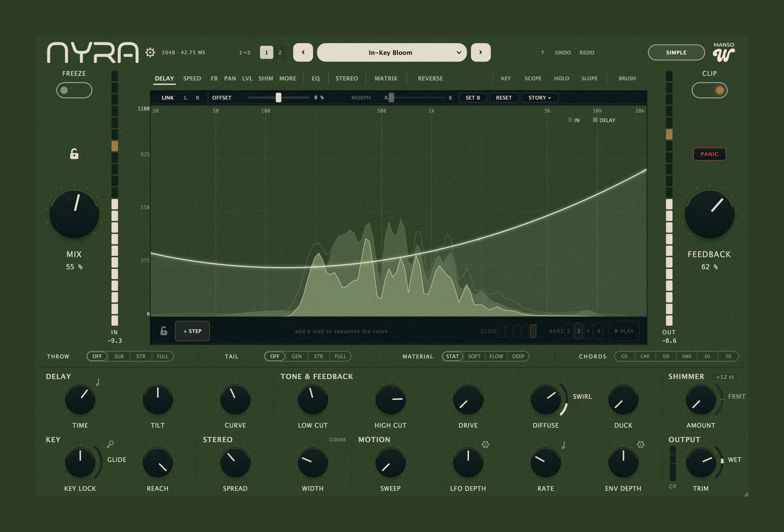The height and width of the screenshot is (532, 784).
Task: Switch to the SPEED tab
Action: click(x=192, y=78)
